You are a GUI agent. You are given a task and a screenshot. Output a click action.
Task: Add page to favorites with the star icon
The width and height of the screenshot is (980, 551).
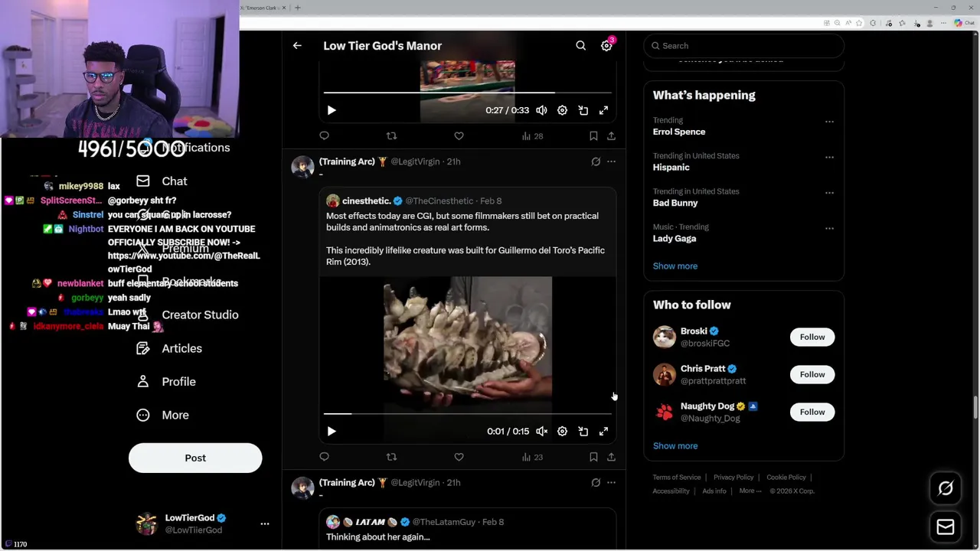859,23
